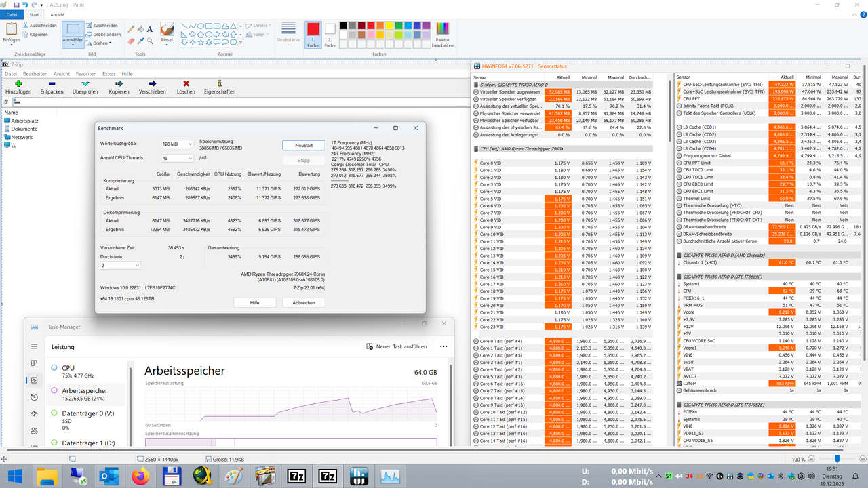
Task: Open Paint's blue Datei tab
Action: pyautogui.click(x=12, y=14)
